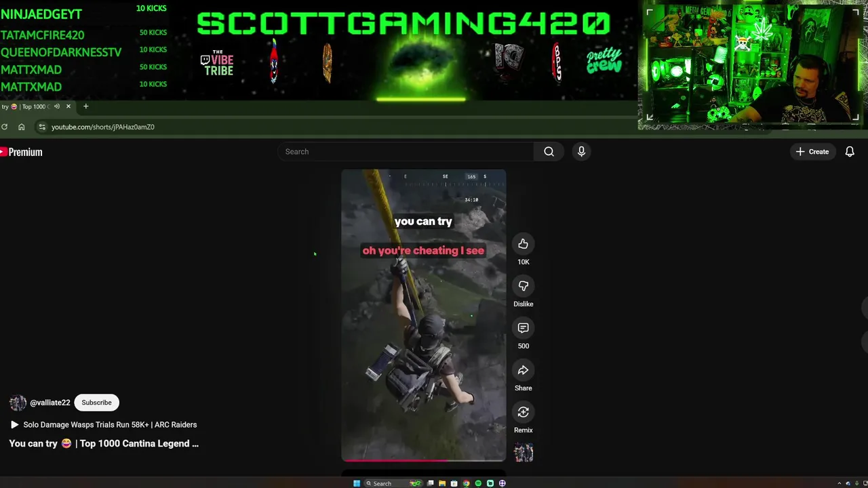Image resolution: width=868 pixels, height=488 pixels.
Task: Switch to Chrome on the taskbar
Action: [466, 483]
